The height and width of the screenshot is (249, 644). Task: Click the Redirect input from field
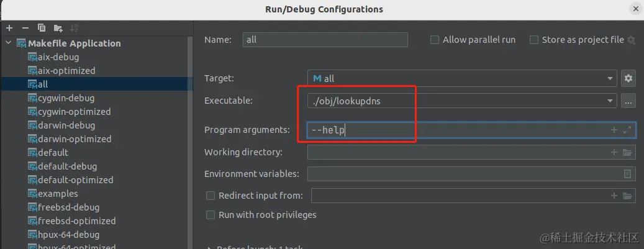474,196
